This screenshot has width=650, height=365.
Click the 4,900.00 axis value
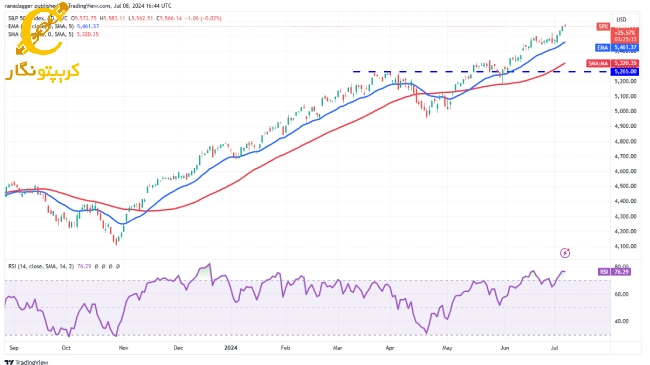pos(626,126)
